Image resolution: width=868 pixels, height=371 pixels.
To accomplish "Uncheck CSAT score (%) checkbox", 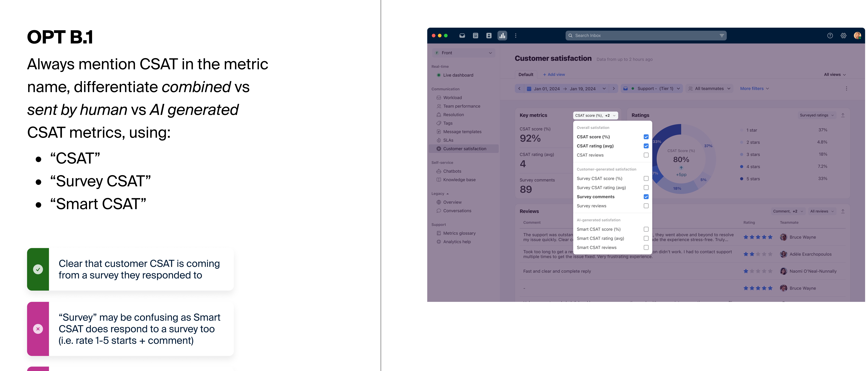I will point(646,137).
